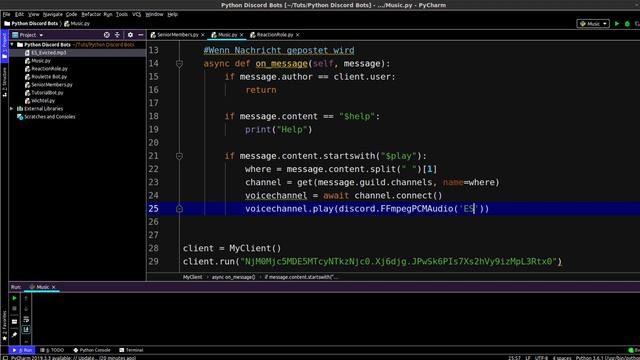Click Python Discord Bots breadcrumb in navigation bar
The height and width of the screenshot is (360, 640).
[x=31, y=24]
